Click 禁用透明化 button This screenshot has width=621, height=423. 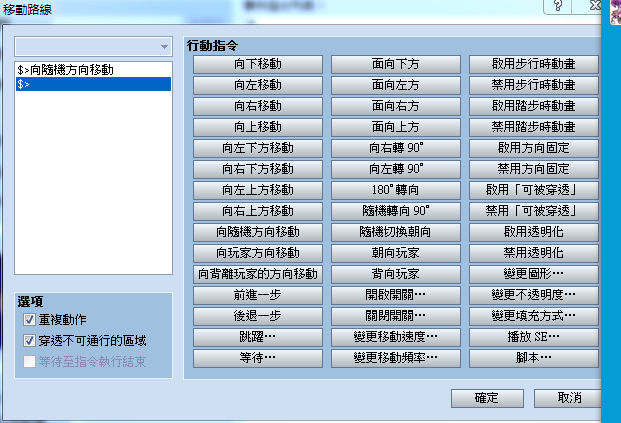533,253
